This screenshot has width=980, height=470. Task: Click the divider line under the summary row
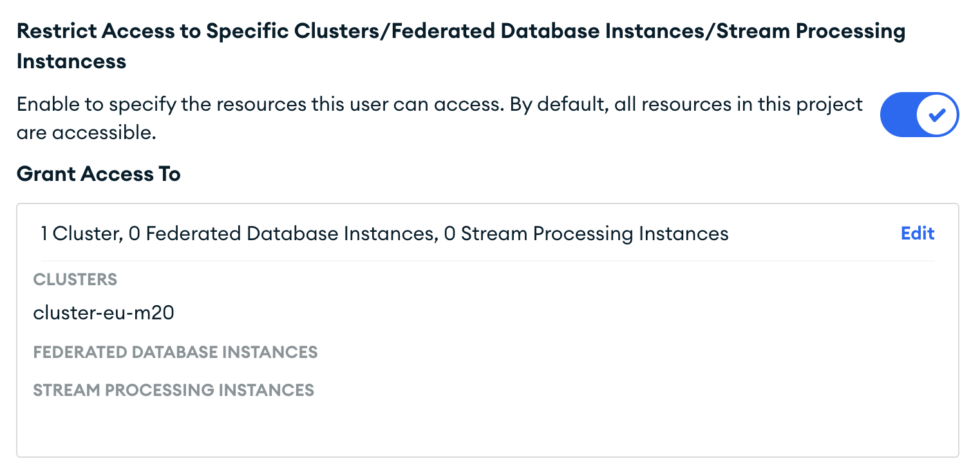pos(483,261)
